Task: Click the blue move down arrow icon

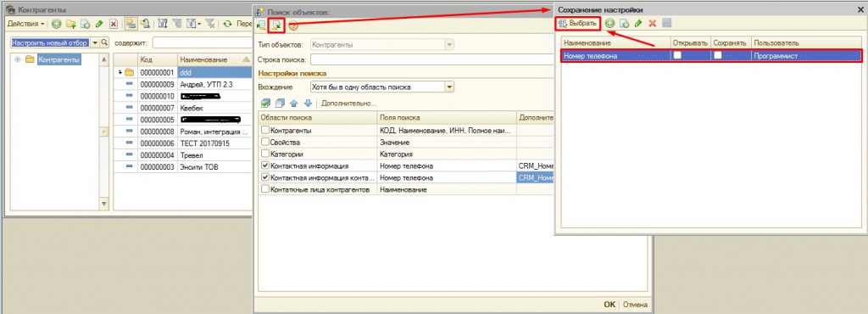Action: pos(309,103)
